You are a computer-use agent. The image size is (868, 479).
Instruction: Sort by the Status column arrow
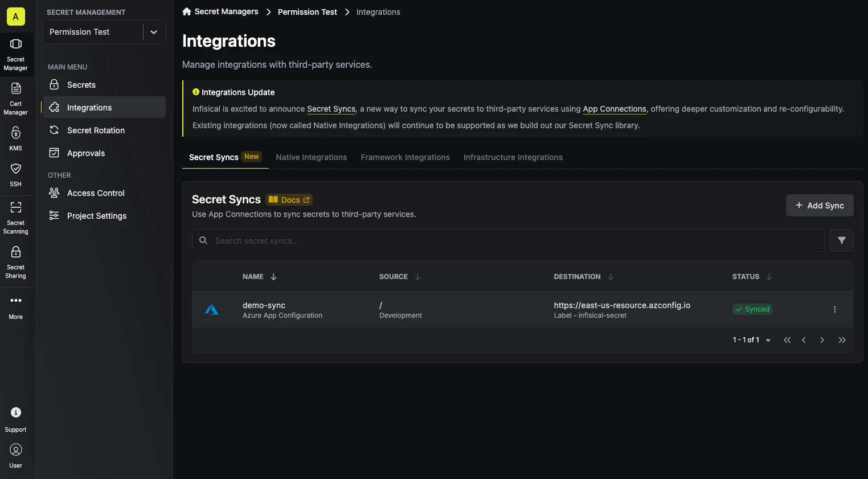click(769, 277)
